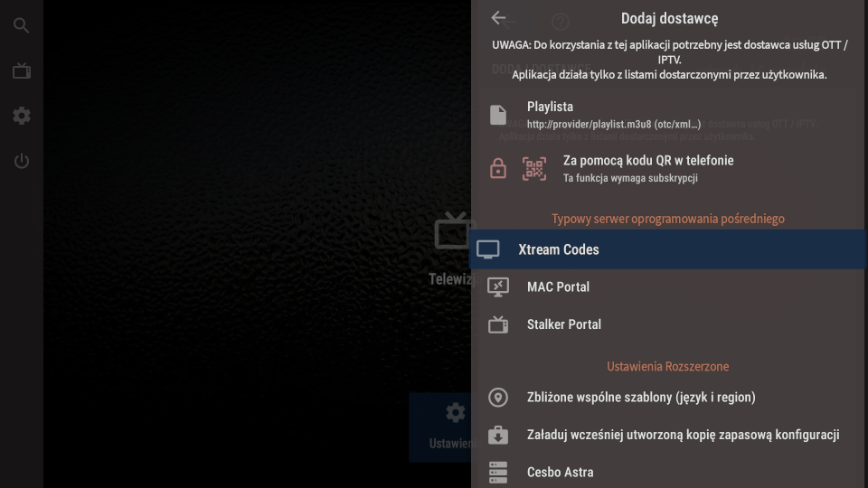Click the MAC Portal monitor icon

(x=498, y=286)
